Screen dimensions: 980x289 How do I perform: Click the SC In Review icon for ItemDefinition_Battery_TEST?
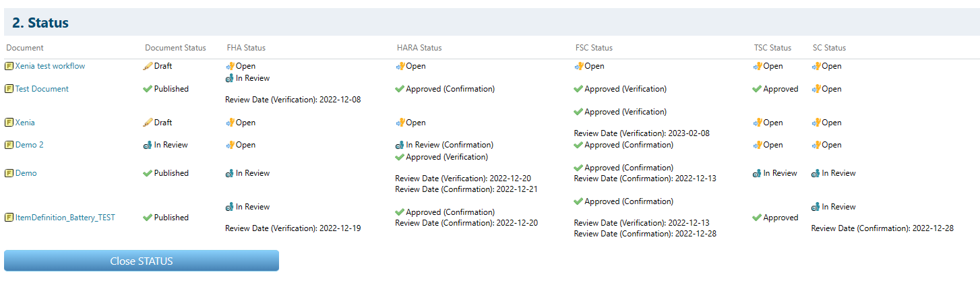816,207
